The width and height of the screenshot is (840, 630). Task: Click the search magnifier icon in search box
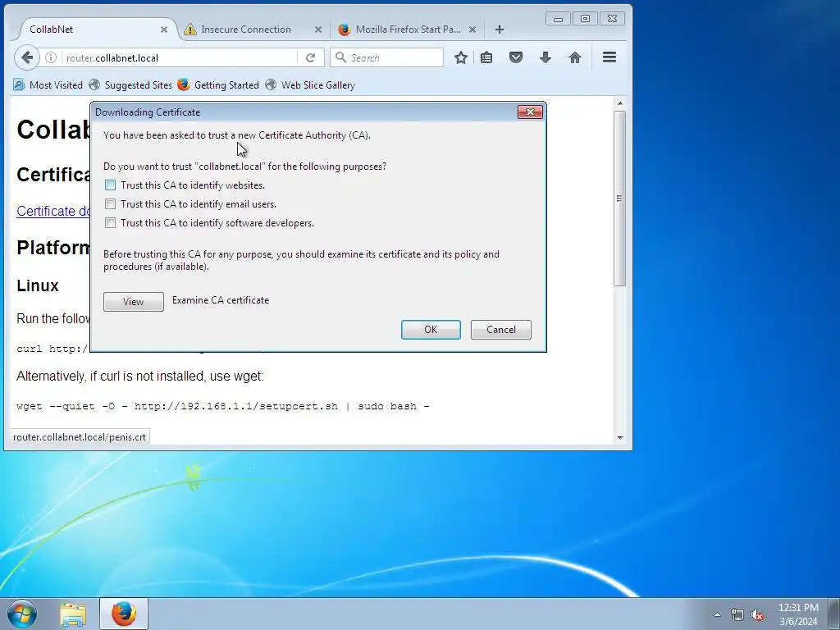tap(340, 57)
